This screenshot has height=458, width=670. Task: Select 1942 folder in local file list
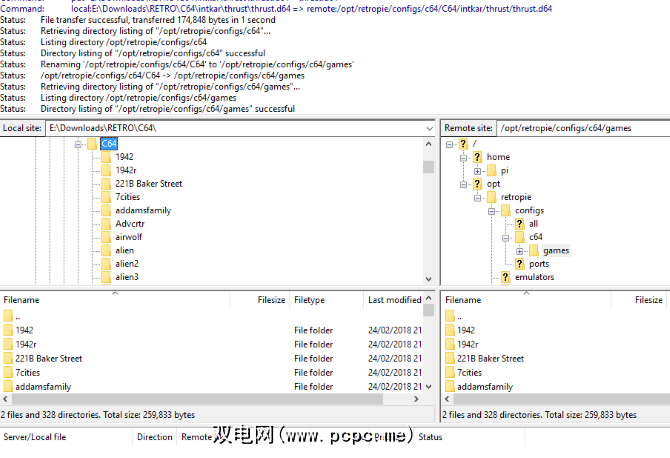(24, 330)
